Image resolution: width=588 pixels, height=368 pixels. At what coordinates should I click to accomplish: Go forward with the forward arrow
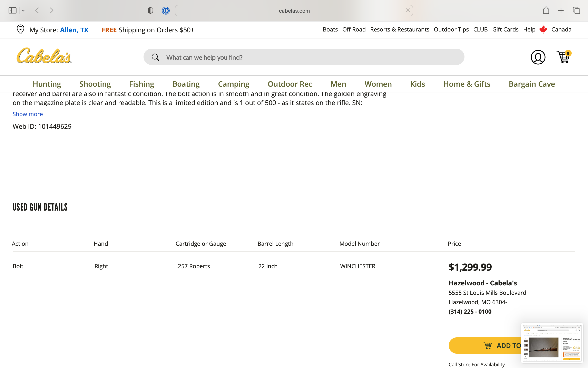pos(51,10)
